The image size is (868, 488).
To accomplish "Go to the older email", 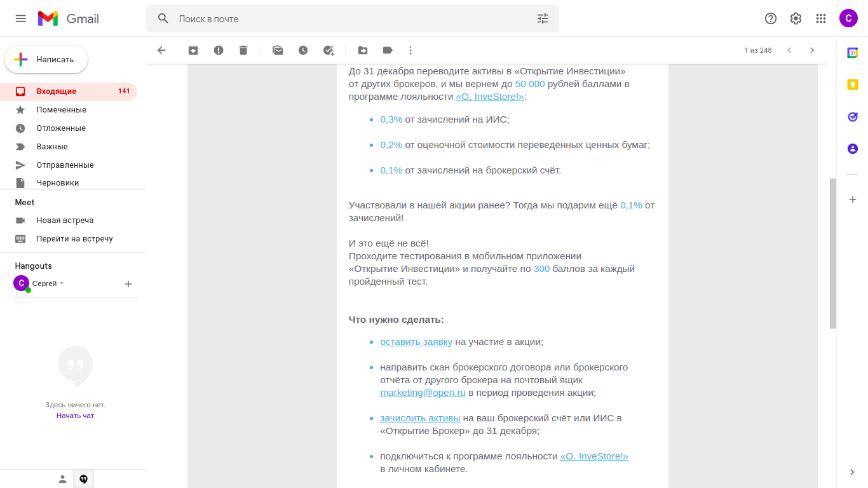I will coord(812,50).
